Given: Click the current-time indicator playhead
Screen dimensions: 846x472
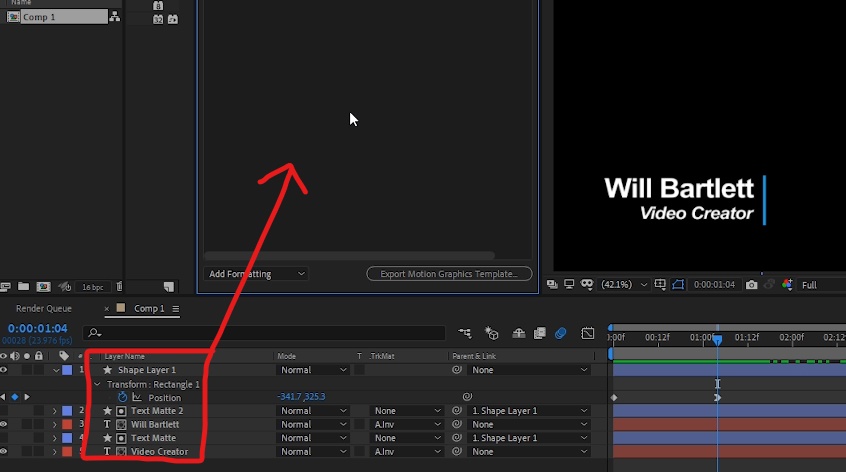Looking at the screenshot, I should [x=717, y=339].
